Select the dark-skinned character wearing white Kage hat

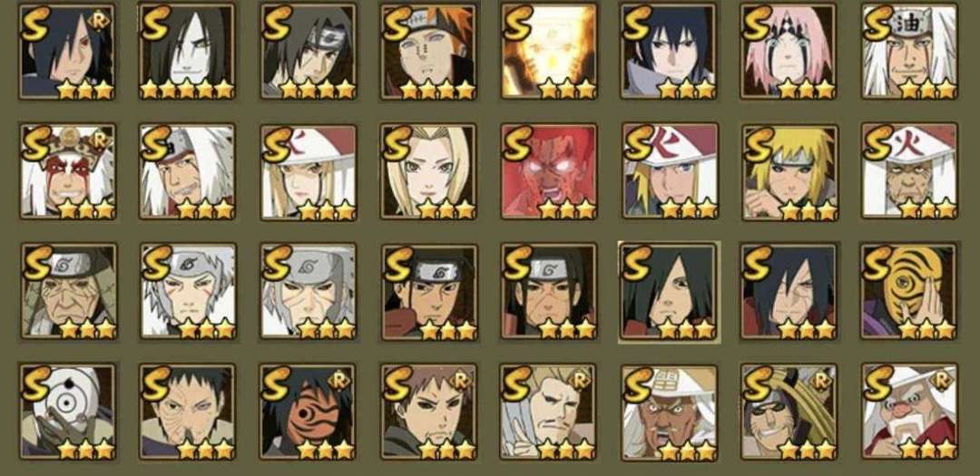(x=669, y=412)
